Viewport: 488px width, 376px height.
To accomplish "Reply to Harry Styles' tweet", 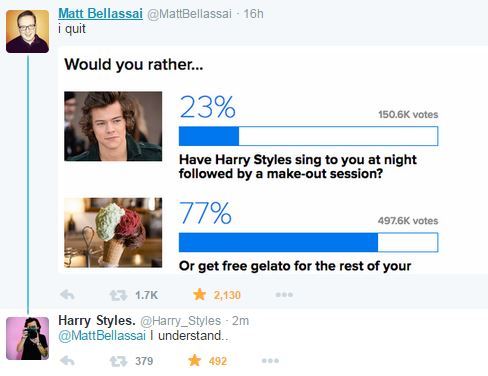I will click(x=67, y=361).
